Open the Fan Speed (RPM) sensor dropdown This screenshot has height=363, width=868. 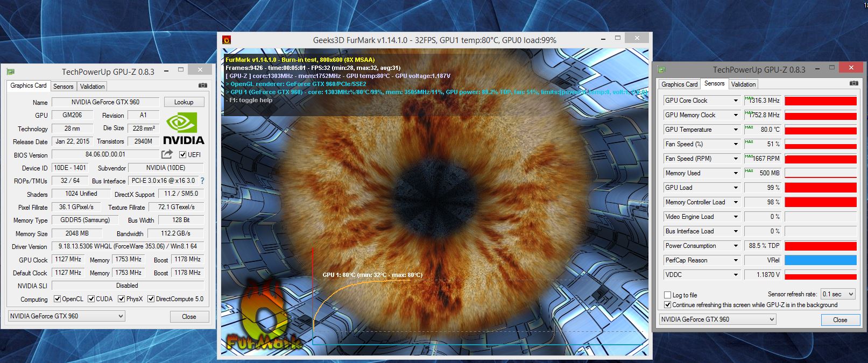736,159
